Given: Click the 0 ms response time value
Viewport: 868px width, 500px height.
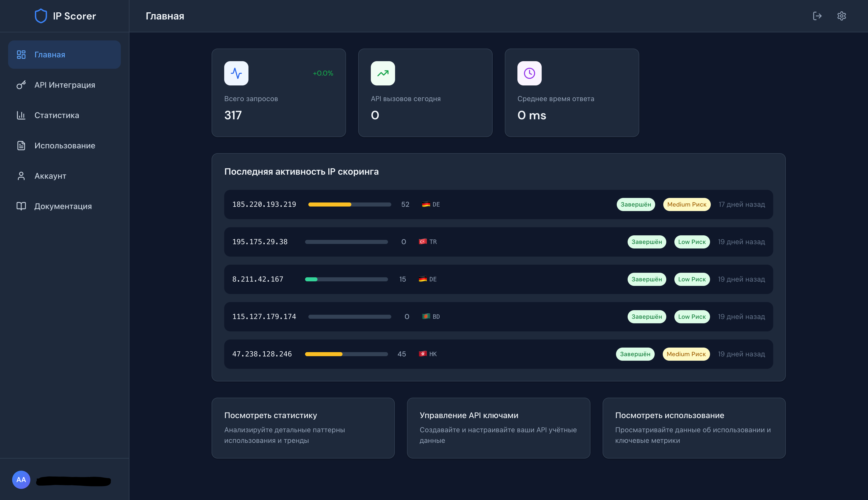Looking at the screenshot, I should point(532,115).
